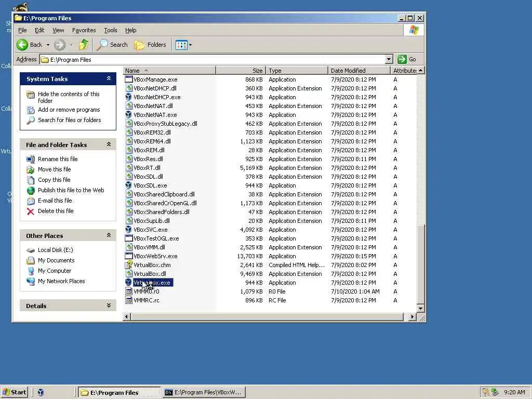This screenshot has width=532, height=399.
Task: Select VBoxNetNAT.exe cube icon
Action: (129, 115)
